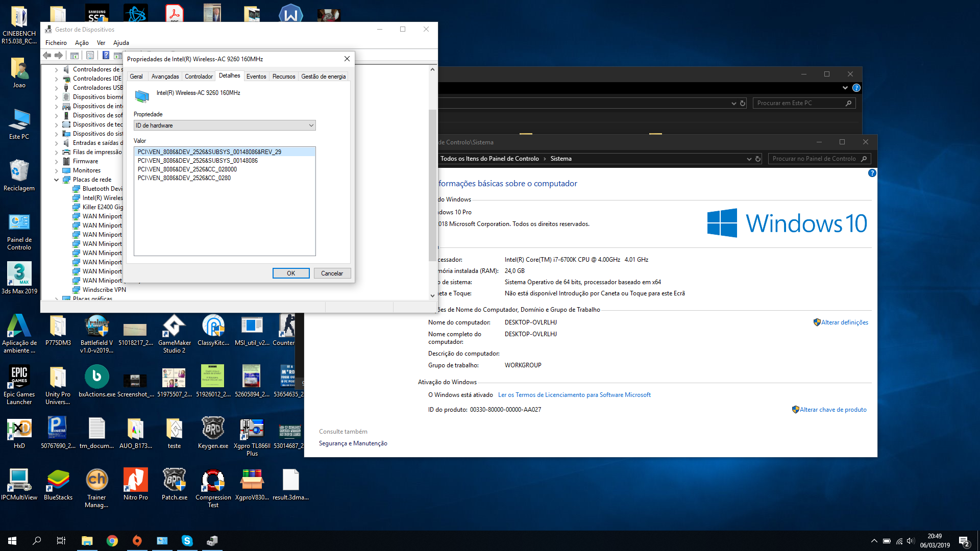Open the Ver menu
The height and width of the screenshot is (551, 980).
pos(101,43)
